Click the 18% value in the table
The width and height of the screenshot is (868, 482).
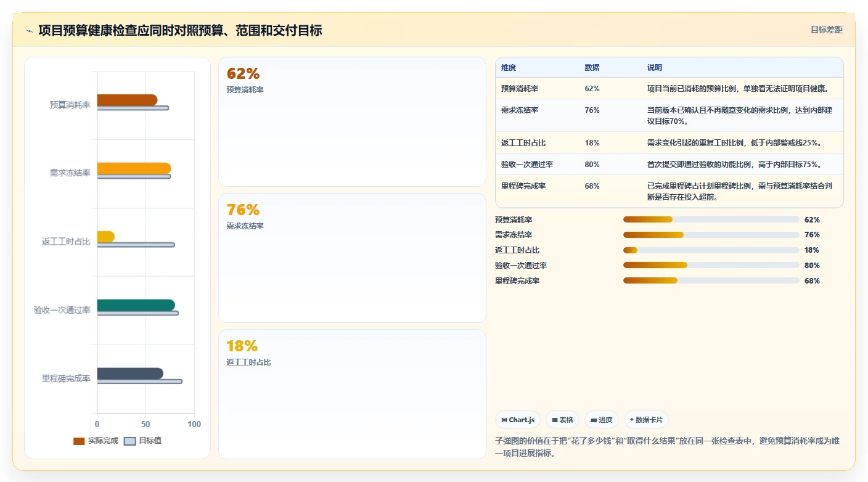point(592,143)
